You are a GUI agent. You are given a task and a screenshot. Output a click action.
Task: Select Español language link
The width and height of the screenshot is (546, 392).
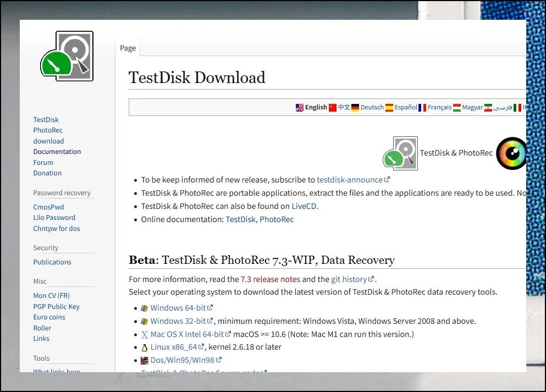[x=405, y=108]
